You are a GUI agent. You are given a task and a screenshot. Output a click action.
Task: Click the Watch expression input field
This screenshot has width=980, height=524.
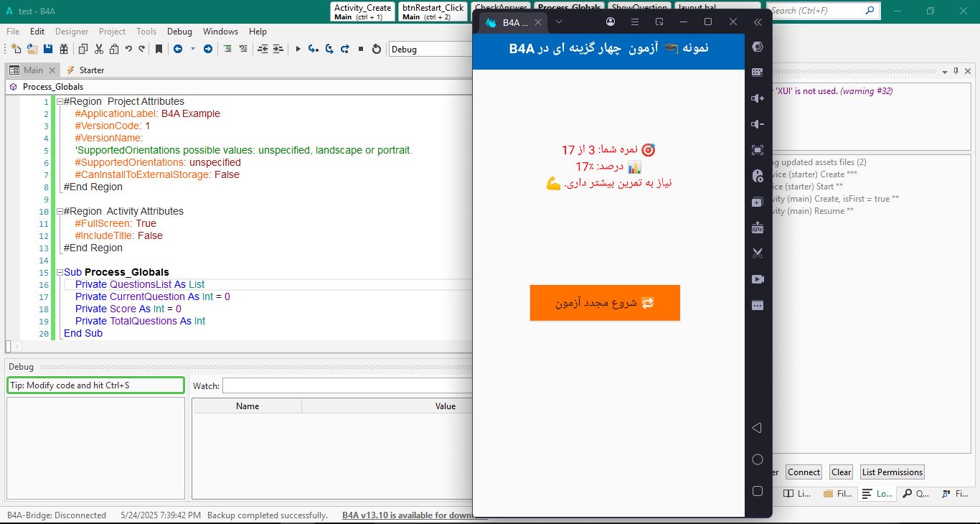pos(347,385)
